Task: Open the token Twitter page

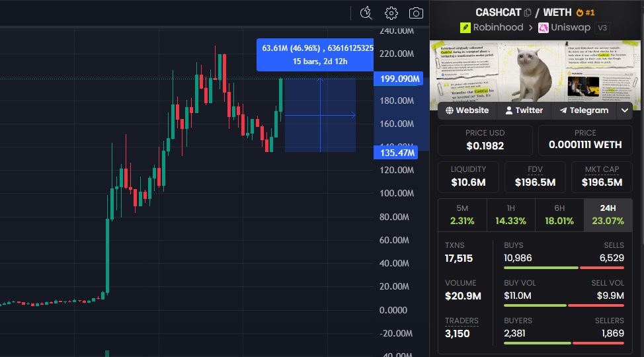Action: [x=524, y=110]
